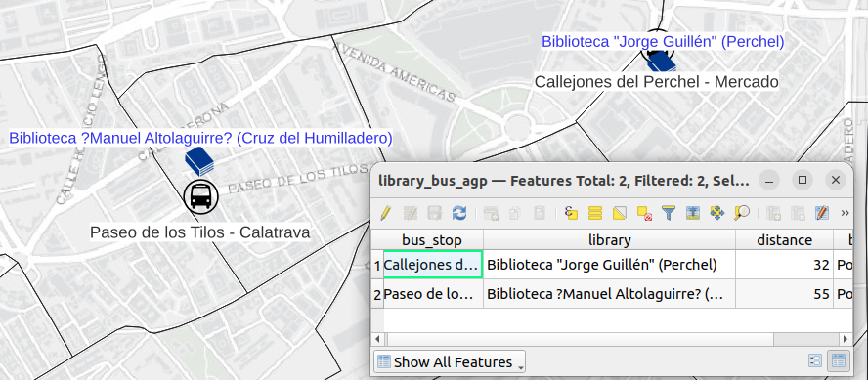Open conditional formatting panel icon
The height and width of the screenshot is (380, 868).
(x=822, y=213)
